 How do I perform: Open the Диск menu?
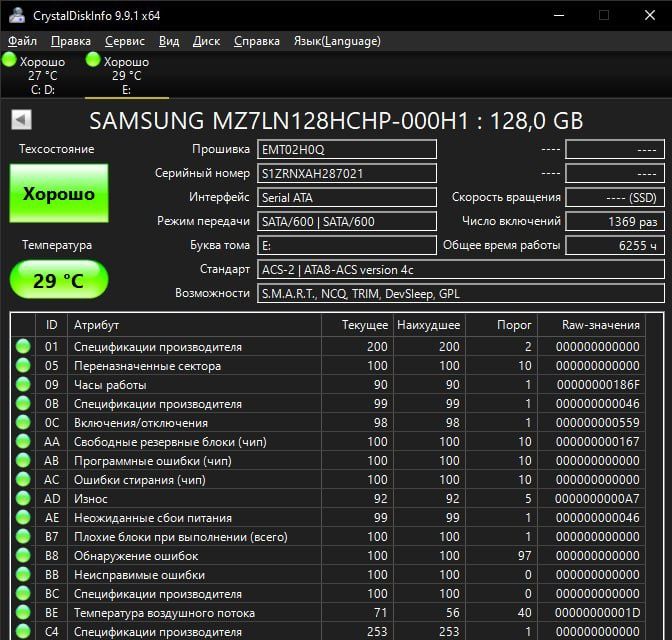pos(206,41)
